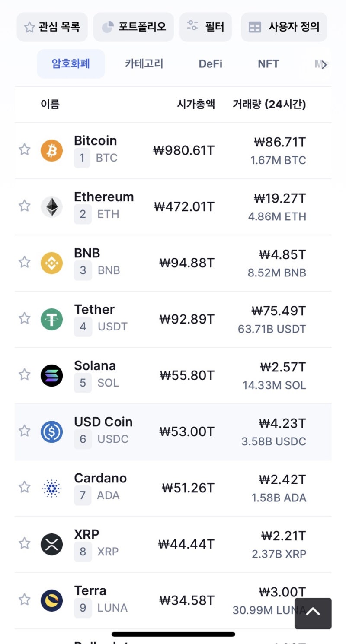Open the 포트폴리오 portfolio button
This screenshot has height=644, width=346.
pos(134,27)
